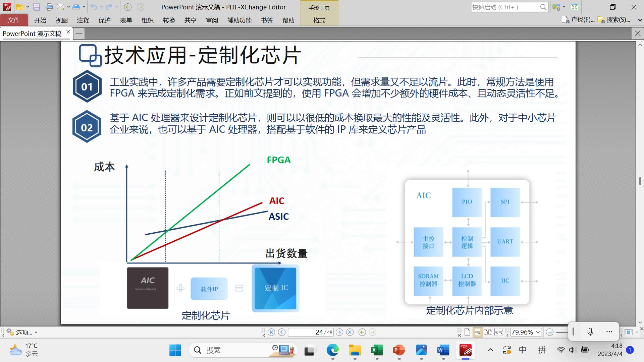Screen dimensions: 644x362
Task: Click the Save floppy disk icon
Action: click(x=37, y=7)
